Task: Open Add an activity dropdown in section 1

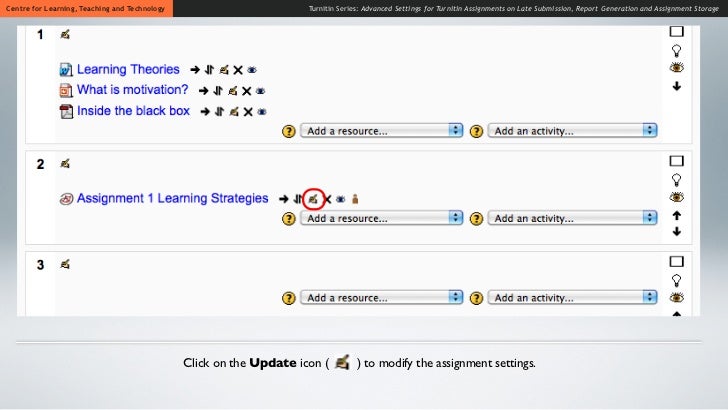Action: 572,130
